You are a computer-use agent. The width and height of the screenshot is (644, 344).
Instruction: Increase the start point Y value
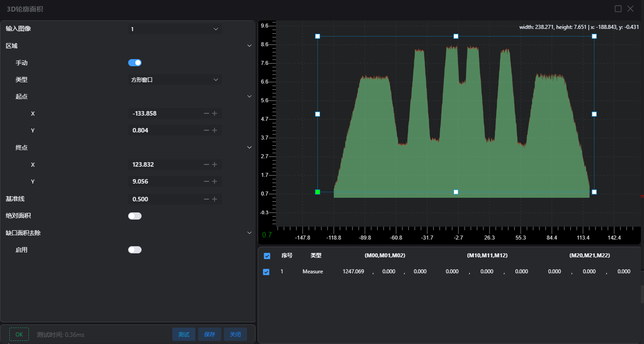pyautogui.click(x=215, y=130)
